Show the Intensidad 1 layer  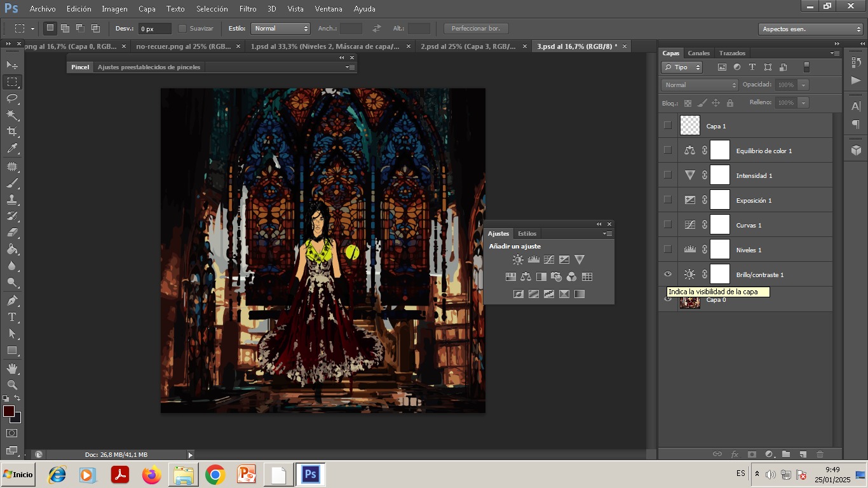point(667,175)
